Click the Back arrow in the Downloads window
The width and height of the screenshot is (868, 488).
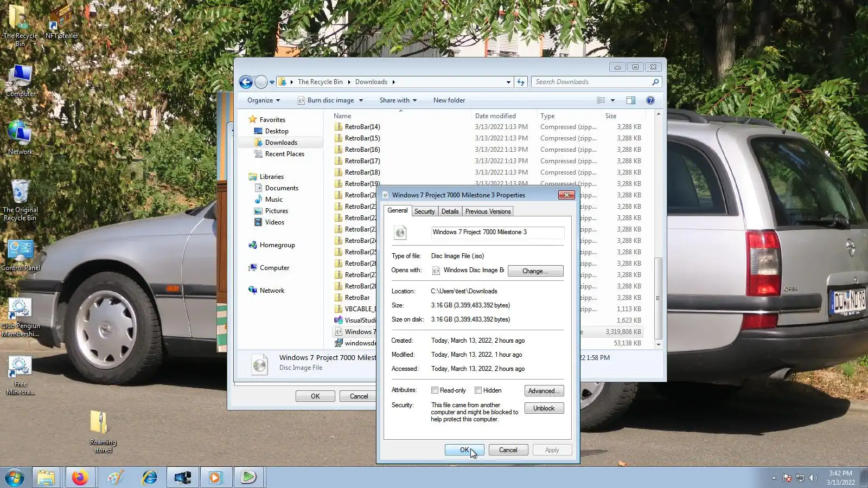pos(246,82)
